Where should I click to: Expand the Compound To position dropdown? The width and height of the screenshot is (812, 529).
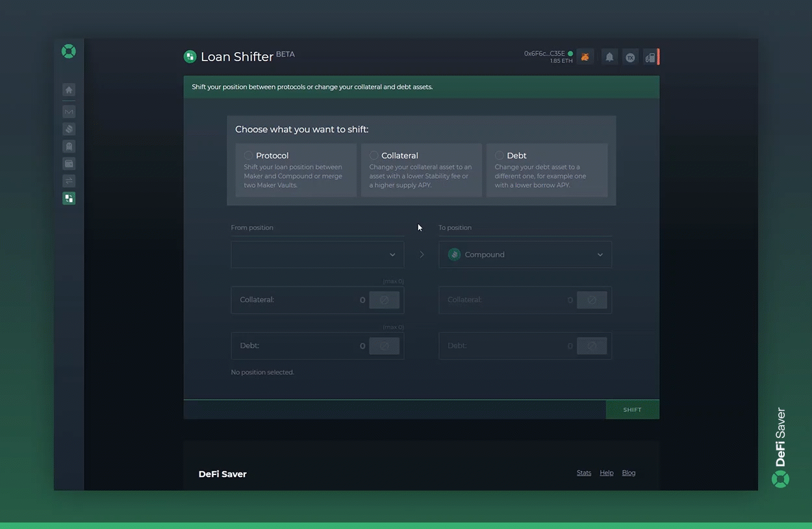click(525, 255)
